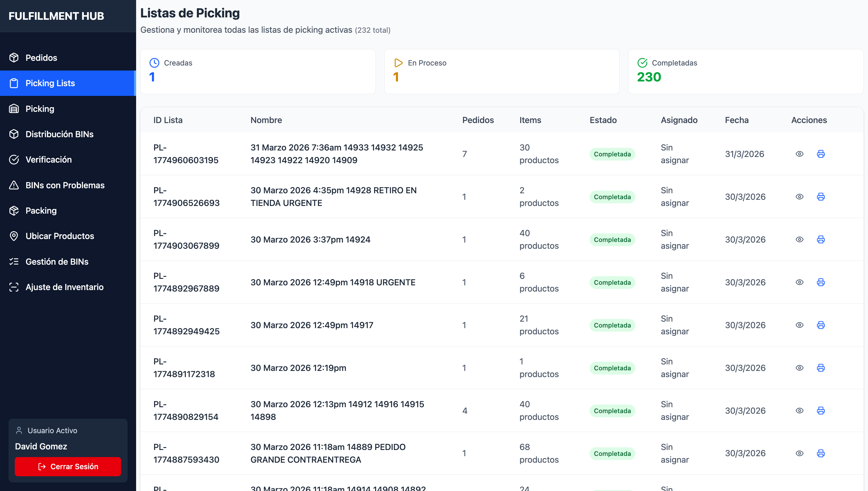Open Distribución BINs in the sidebar

(x=68, y=134)
